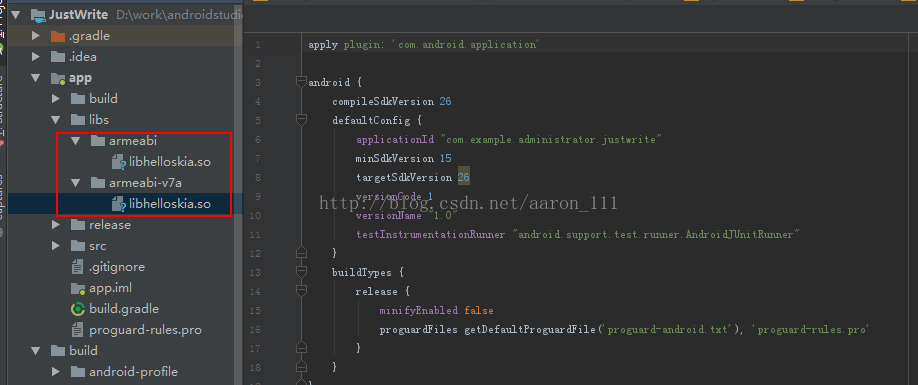Expand the .gradle folder arrow
Screen dimensions: 918x385
coord(36,36)
